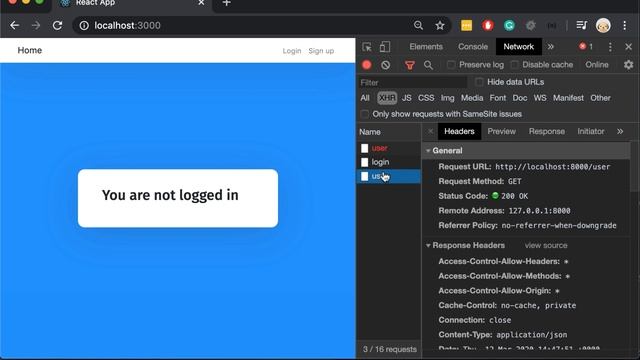The width and height of the screenshot is (640, 360).
Task: Toggle the device toolbar icon
Action: click(x=384, y=47)
